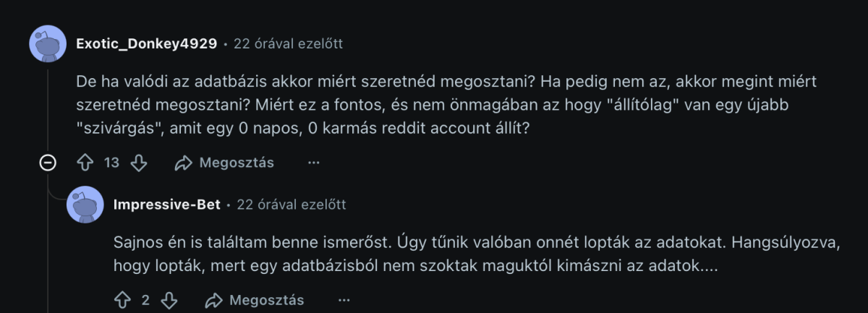The image size is (868, 313).
Task: Click the vote count 2 on reply
Action: coord(145,300)
